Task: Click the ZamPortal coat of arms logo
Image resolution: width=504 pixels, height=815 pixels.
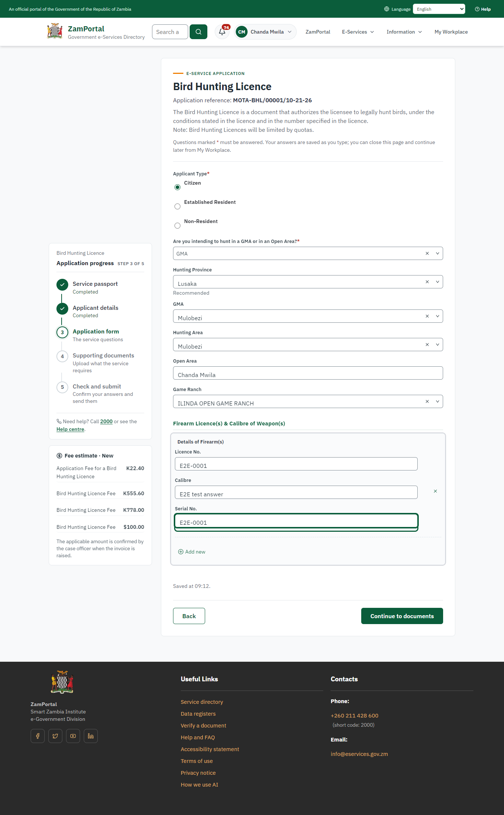Action: point(55,31)
